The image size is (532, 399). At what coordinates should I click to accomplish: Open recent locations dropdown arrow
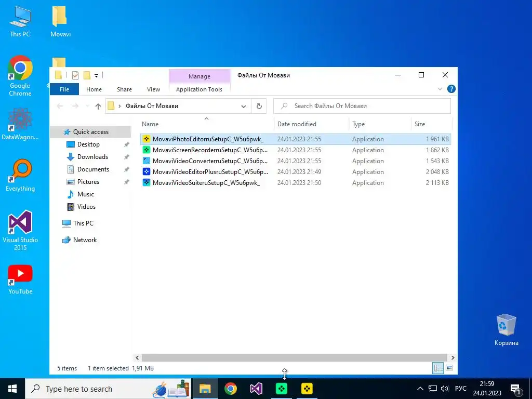click(x=87, y=106)
